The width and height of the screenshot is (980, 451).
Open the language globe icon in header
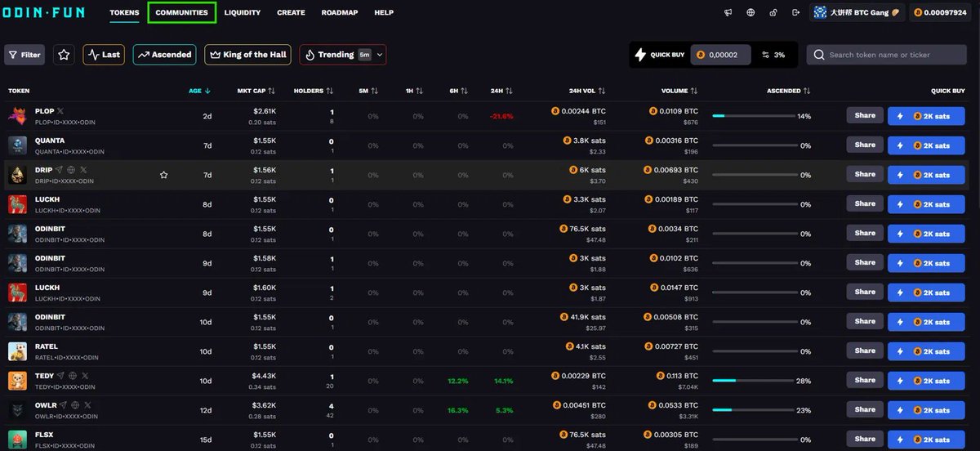(x=751, y=13)
